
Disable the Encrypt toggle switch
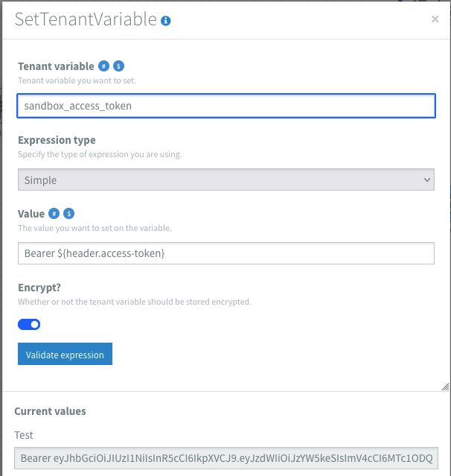(29, 324)
